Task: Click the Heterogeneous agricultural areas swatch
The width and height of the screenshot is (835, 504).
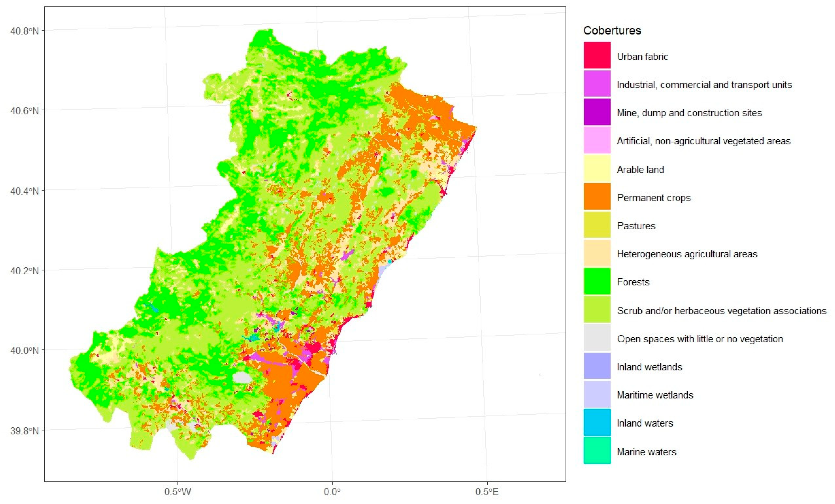Action: 597,253
